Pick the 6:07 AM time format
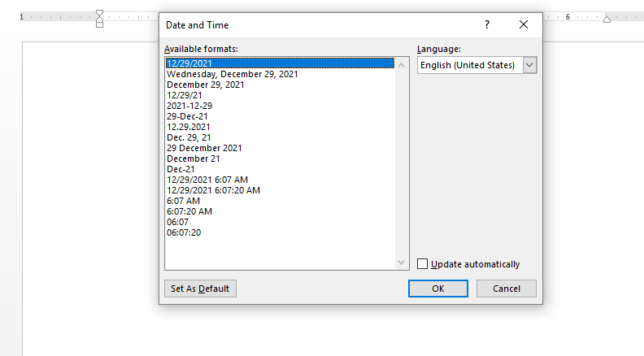Screen dimensions: 644x356 click(x=183, y=201)
